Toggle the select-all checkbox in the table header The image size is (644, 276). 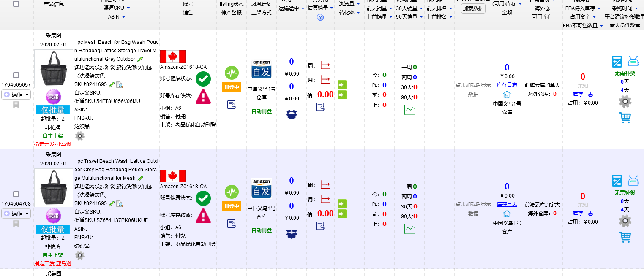coord(16,4)
